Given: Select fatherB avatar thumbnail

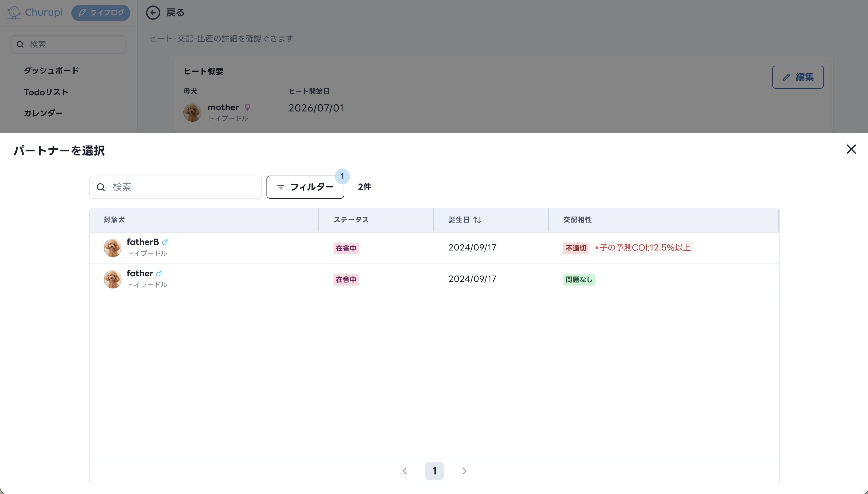Looking at the screenshot, I should point(113,248).
